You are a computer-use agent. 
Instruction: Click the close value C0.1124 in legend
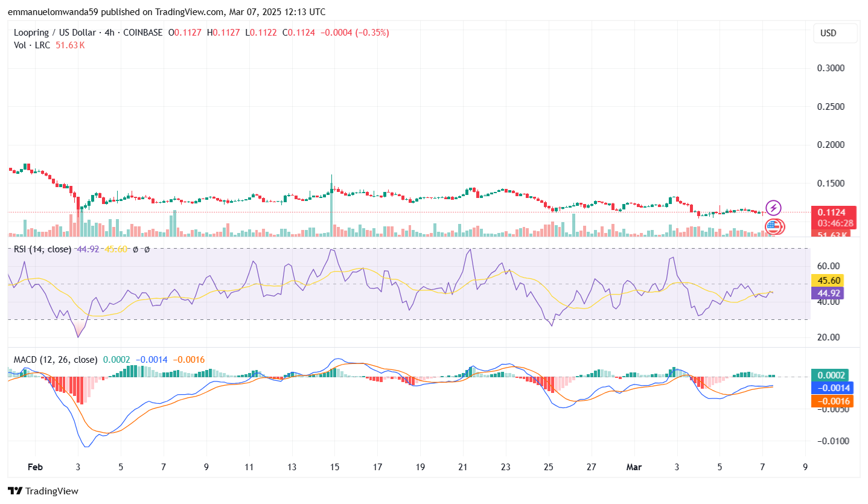(298, 33)
